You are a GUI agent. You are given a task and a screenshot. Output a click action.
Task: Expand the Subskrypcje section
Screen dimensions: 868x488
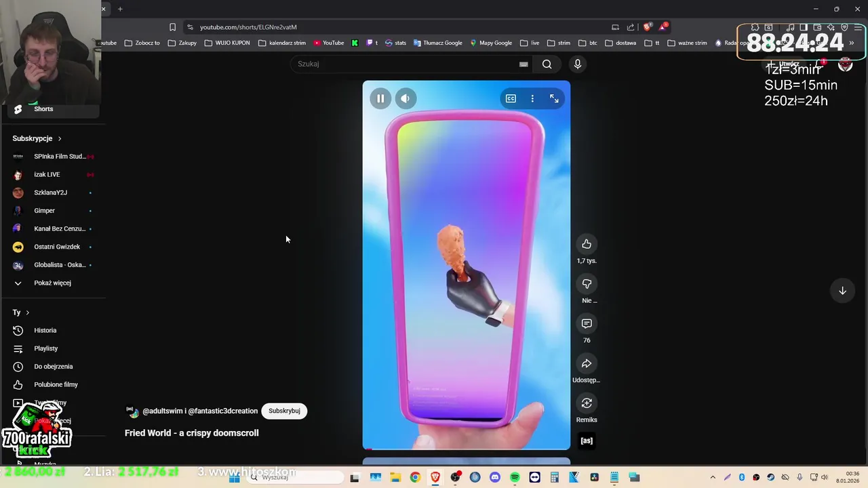pyautogui.click(x=37, y=138)
